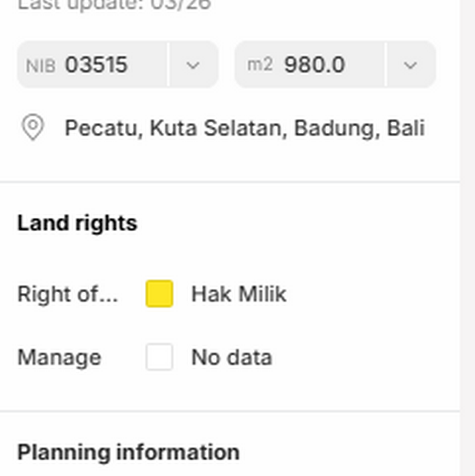Click the No data text
475x476 pixels.
[231, 357]
